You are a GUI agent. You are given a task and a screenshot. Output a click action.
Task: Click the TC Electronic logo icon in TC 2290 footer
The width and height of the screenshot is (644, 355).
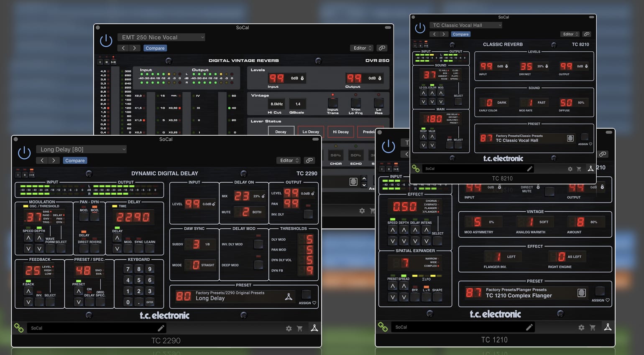tap(315, 328)
